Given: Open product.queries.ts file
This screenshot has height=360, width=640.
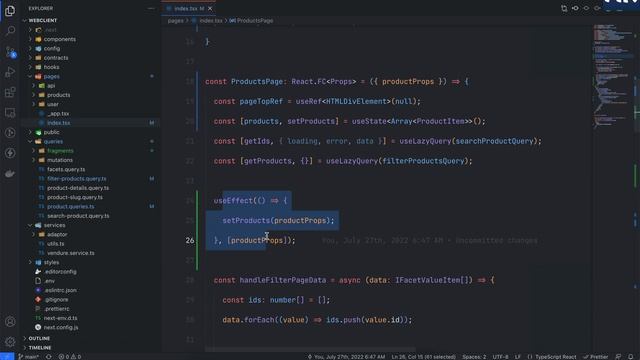Looking at the screenshot, I should [71, 207].
